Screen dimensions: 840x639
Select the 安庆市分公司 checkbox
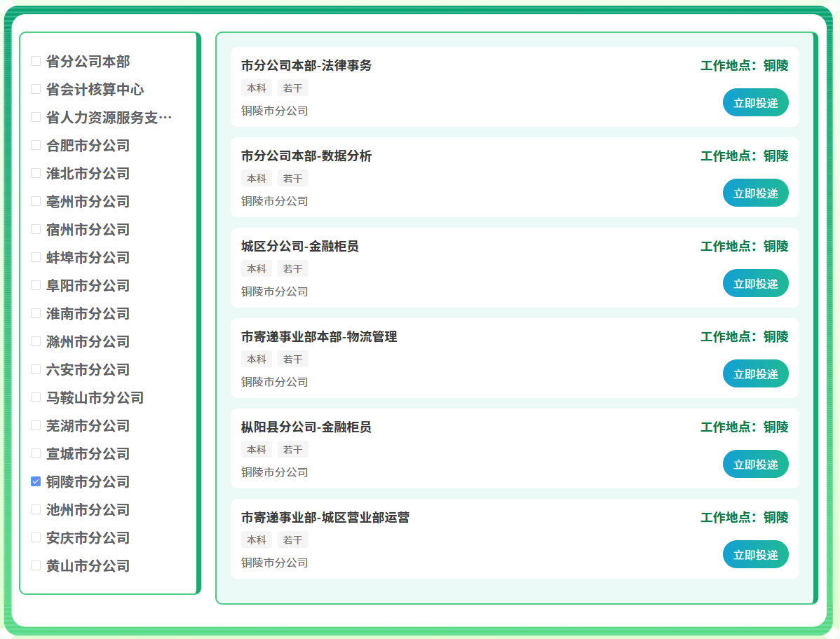click(x=36, y=538)
